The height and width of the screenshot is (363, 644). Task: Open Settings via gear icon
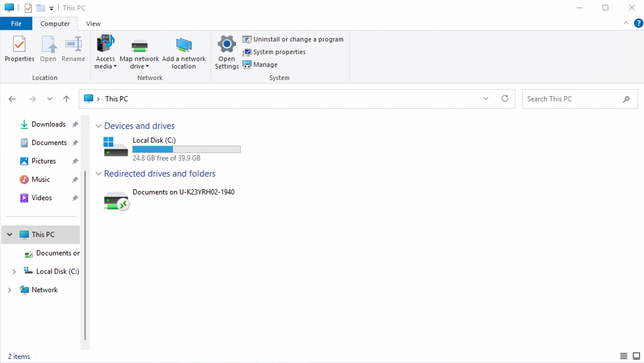[227, 44]
